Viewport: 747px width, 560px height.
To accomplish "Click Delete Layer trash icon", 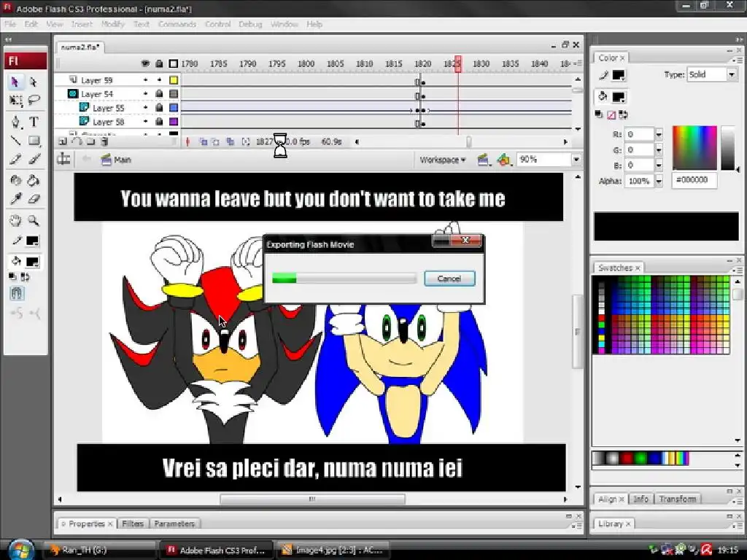I will tap(105, 141).
